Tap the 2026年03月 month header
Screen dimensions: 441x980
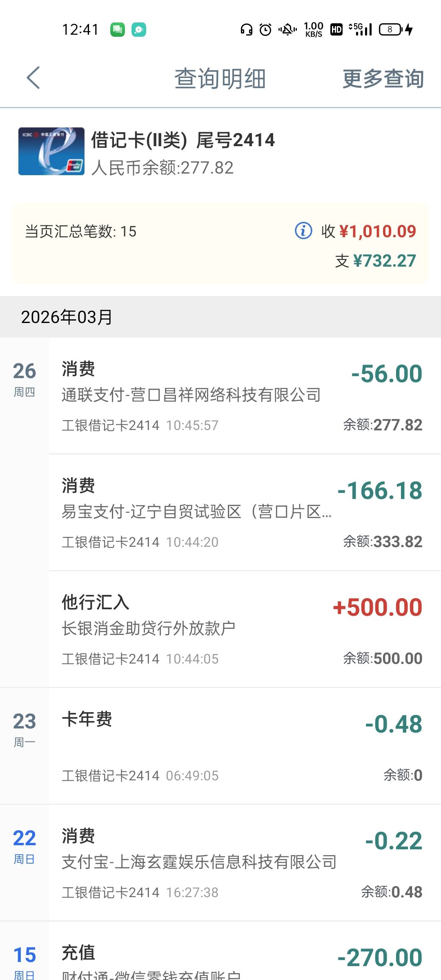[67, 317]
